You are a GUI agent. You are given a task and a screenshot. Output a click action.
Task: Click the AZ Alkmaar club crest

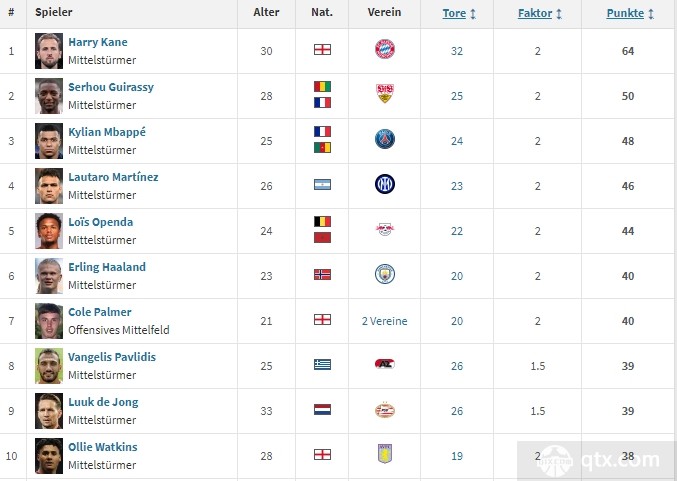(x=385, y=365)
